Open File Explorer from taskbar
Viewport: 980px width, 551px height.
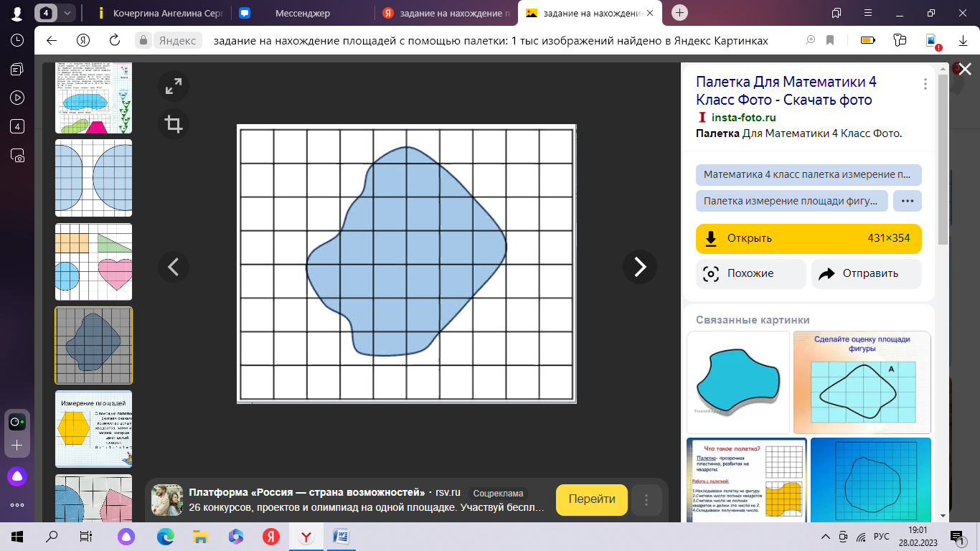[201, 537]
